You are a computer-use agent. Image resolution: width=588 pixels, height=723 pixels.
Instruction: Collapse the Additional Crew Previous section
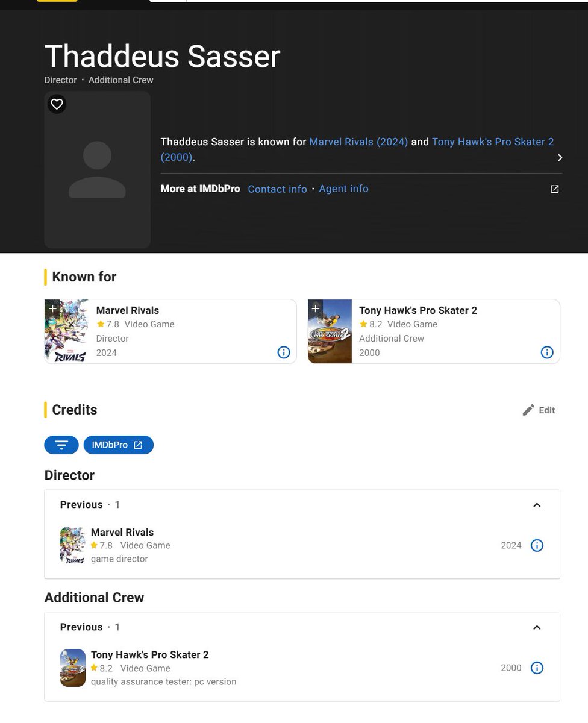coord(537,627)
